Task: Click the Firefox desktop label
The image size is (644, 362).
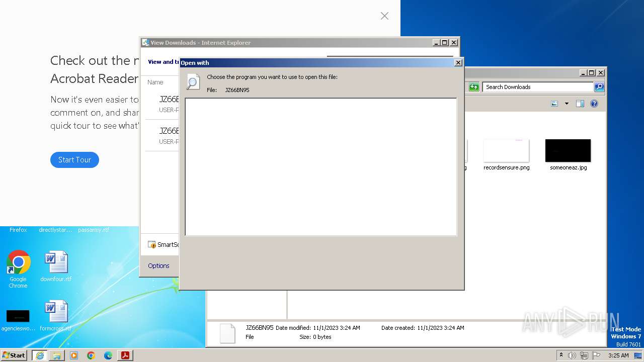Action: 18,230
